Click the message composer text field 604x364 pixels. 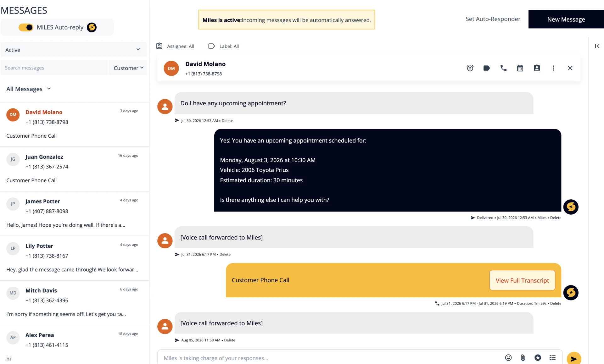(330, 358)
